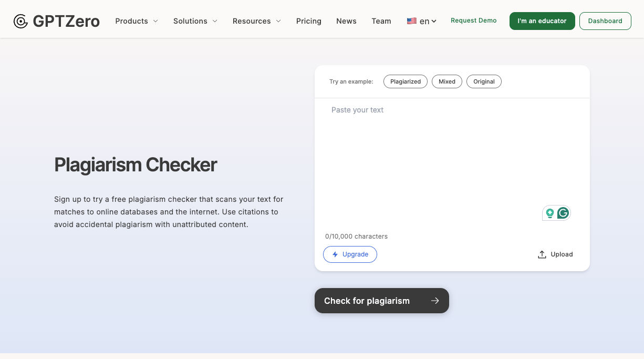The width and height of the screenshot is (644, 359).
Task: Select the Plagiarized example chip
Action: [x=406, y=81]
